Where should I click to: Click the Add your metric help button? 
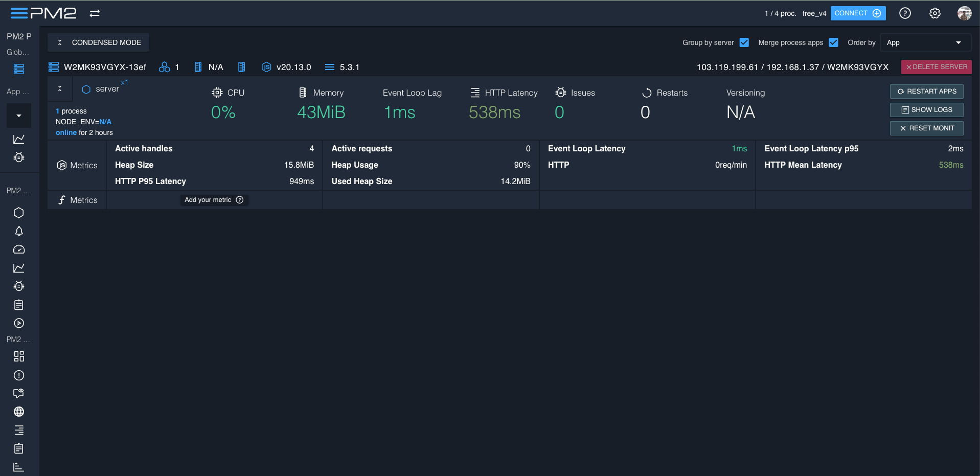(214, 200)
